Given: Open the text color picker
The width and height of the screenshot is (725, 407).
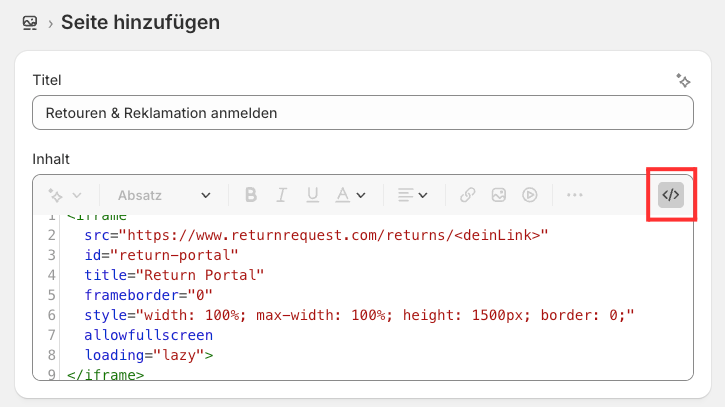Looking at the screenshot, I should (x=350, y=195).
